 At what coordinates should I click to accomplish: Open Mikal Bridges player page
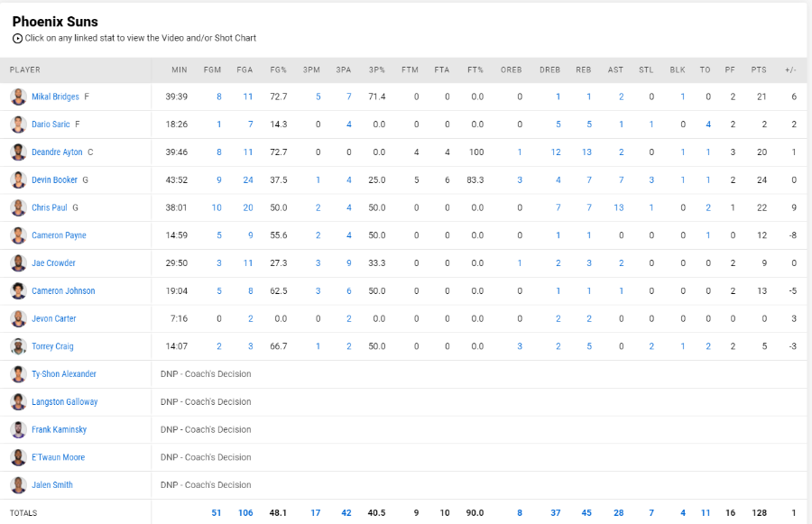coord(55,97)
